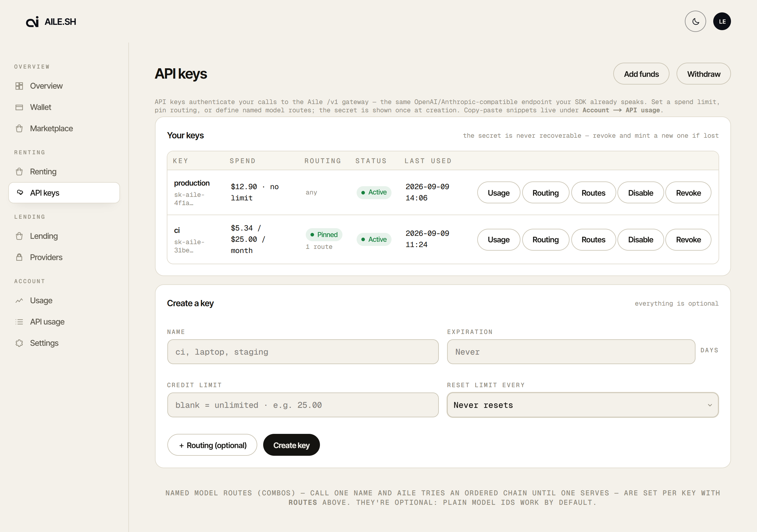Image resolution: width=757 pixels, height=532 pixels.
Task: Click the Active status of production key
Action: point(373,192)
